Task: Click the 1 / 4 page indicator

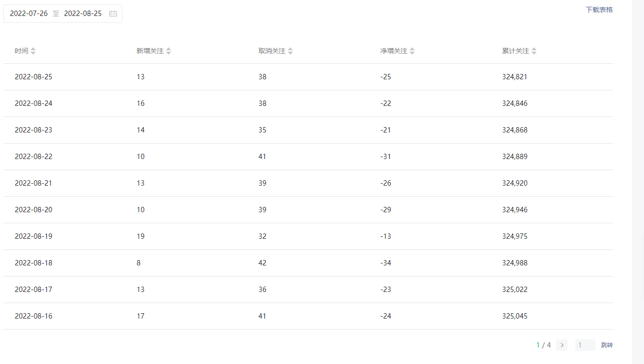Action: click(543, 345)
